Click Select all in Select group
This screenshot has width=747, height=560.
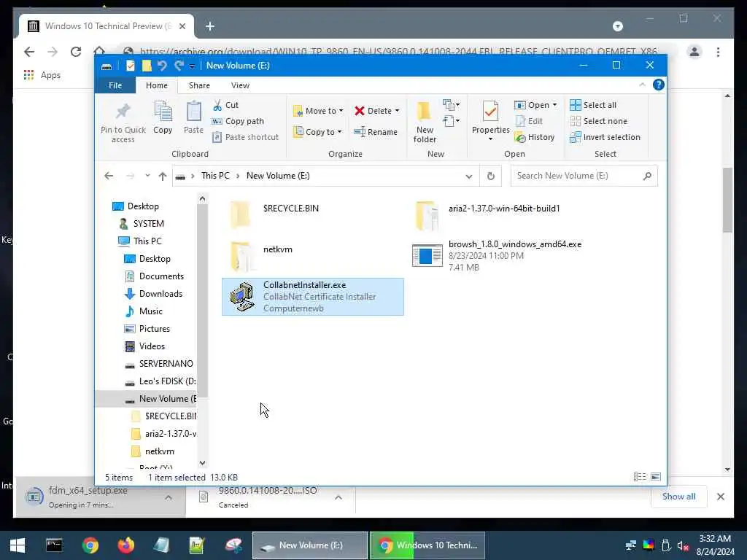tap(593, 105)
